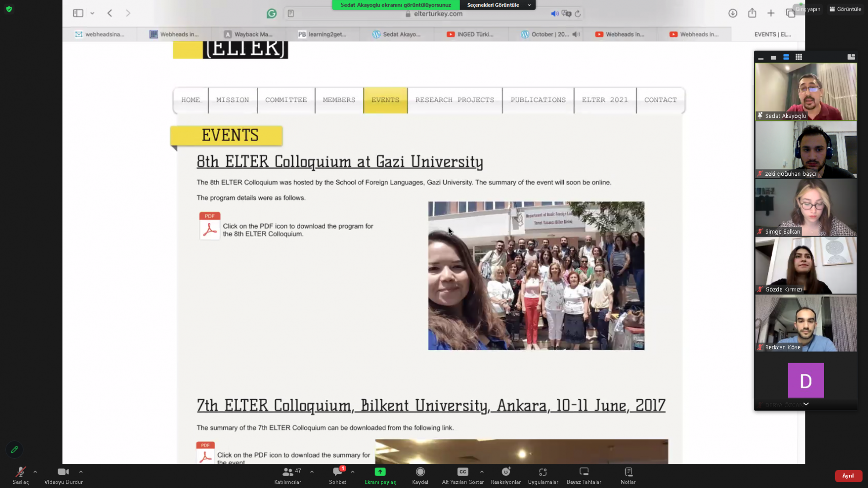Download 8th ELTER Colloquium program PDF icon

click(210, 226)
